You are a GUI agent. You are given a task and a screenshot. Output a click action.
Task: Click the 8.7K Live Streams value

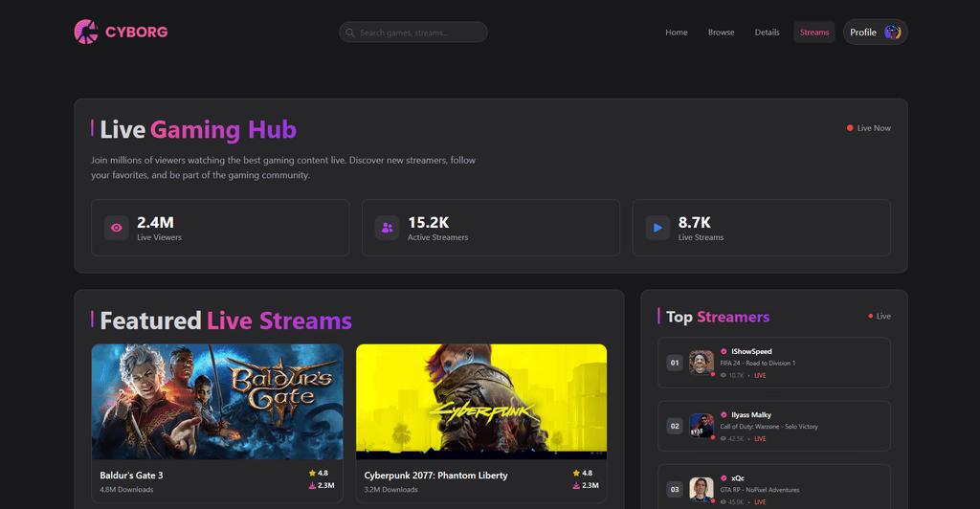click(695, 222)
